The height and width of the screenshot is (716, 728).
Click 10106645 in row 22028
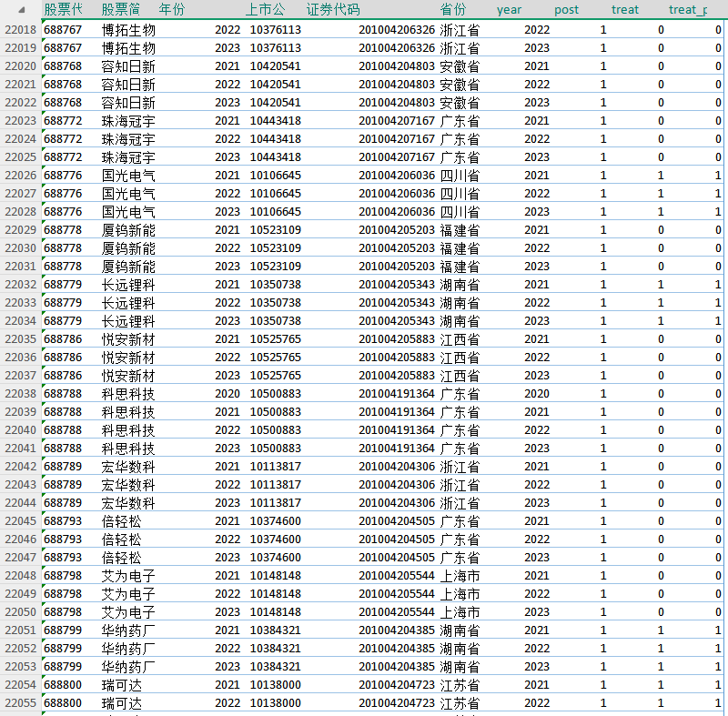click(276, 212)
